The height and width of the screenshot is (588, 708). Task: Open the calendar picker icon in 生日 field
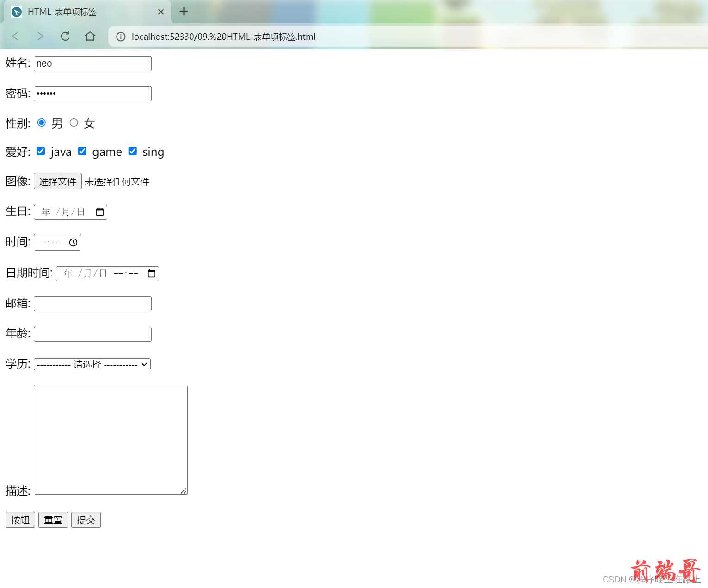[100, 212]
